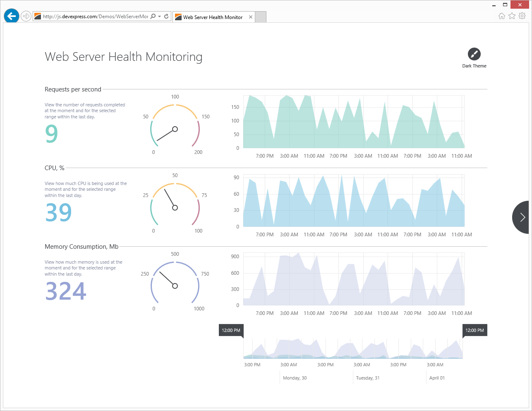Click the right 12:00 PM range slider handle
The width and height of the screenshot is (532, 411).
pos(474,330)
